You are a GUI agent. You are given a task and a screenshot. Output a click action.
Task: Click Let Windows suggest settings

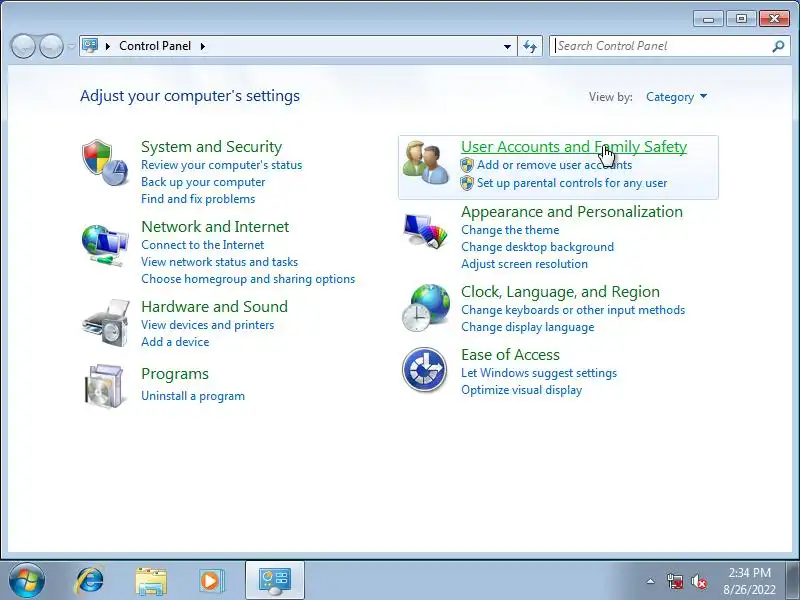(x=539, y=373)
